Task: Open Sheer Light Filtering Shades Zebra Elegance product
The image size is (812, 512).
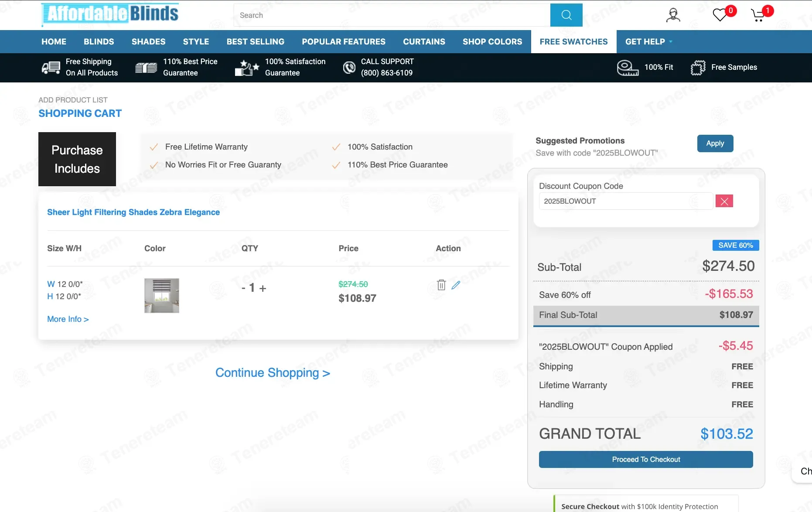Action: pos(133,212)
